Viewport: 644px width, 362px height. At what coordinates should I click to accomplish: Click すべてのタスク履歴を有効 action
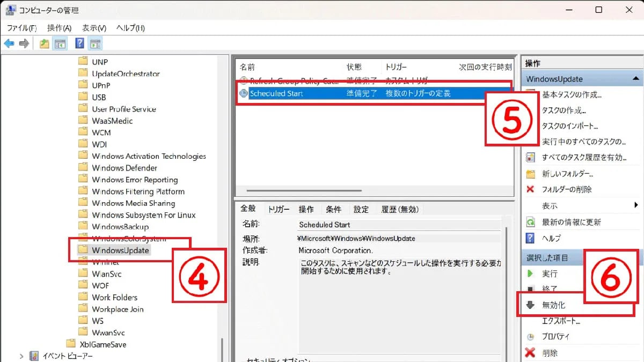pos(584,158)
